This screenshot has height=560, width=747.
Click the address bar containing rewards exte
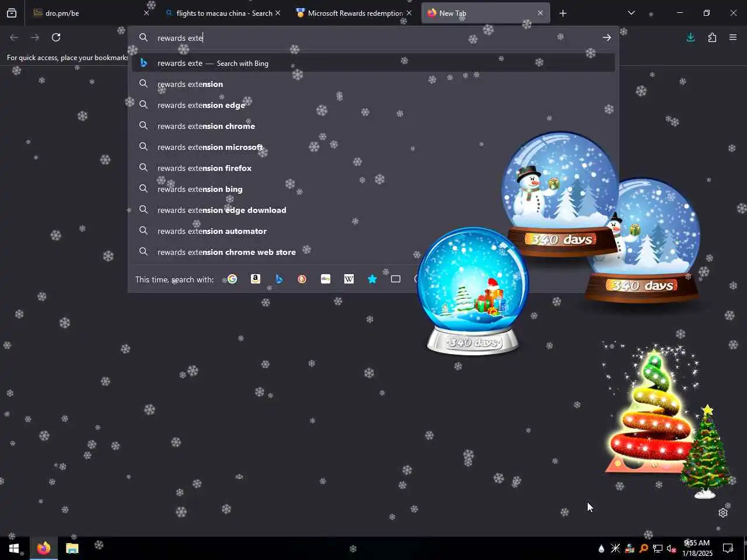(x=373, y=38)
